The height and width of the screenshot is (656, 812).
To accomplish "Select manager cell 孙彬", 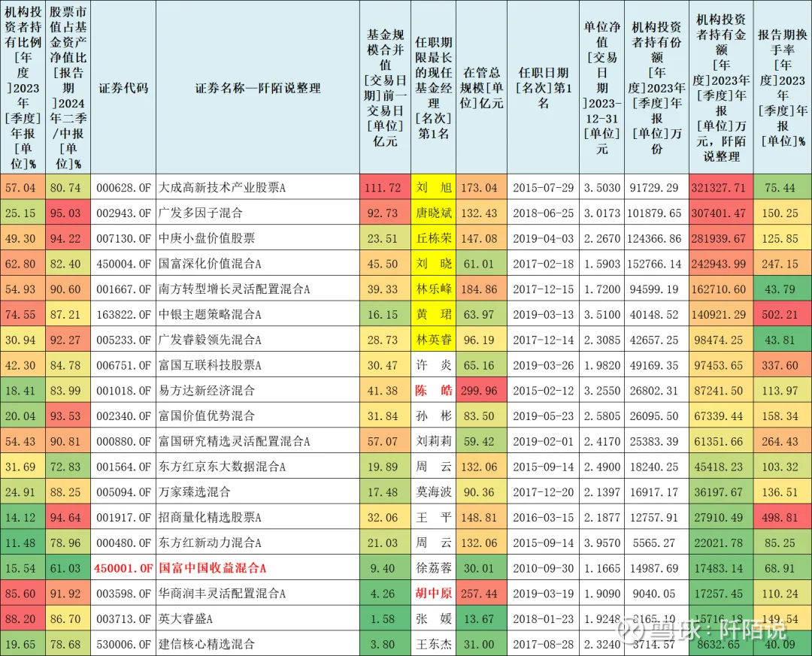I will pyautogui.click(x=434, y=416).
